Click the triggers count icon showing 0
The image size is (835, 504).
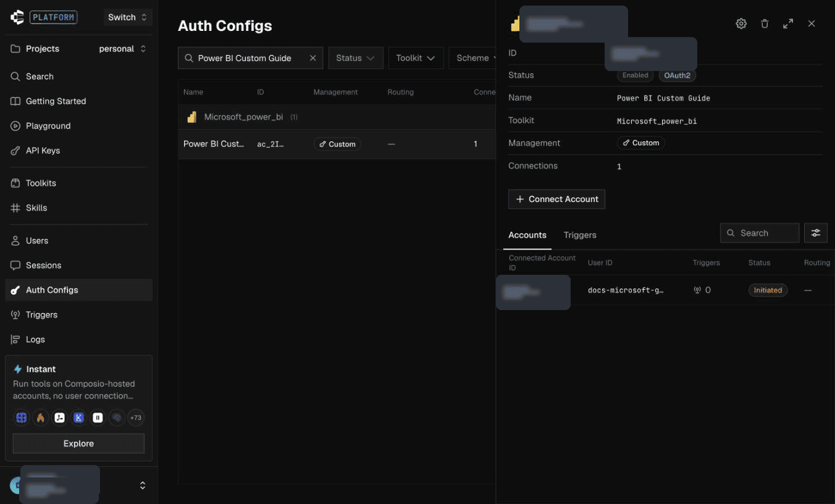tap(697, 290)
